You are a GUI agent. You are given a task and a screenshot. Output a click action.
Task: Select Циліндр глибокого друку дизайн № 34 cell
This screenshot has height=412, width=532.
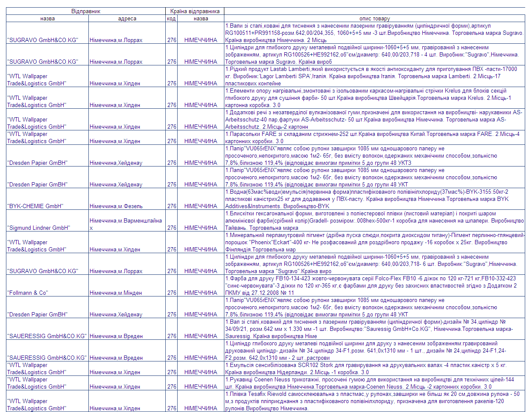tap(374, 350)
